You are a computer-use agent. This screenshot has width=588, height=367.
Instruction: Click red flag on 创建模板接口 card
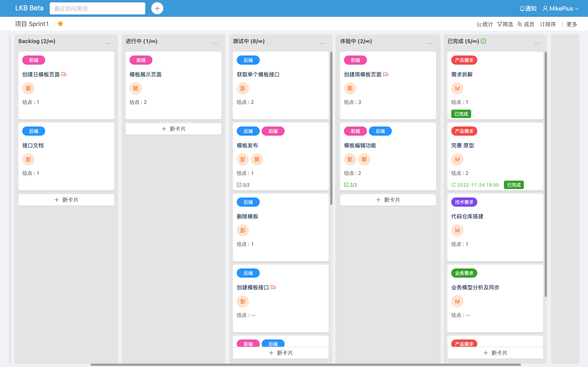point(273,287)
